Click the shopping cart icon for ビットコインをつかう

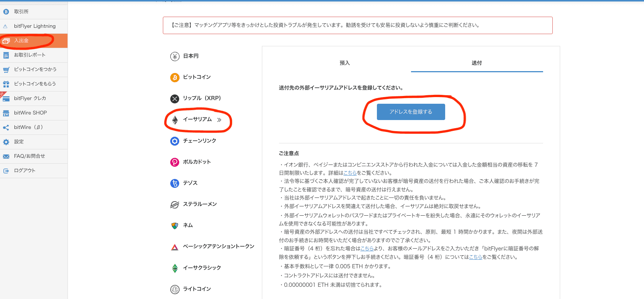(x=6, y=70)
